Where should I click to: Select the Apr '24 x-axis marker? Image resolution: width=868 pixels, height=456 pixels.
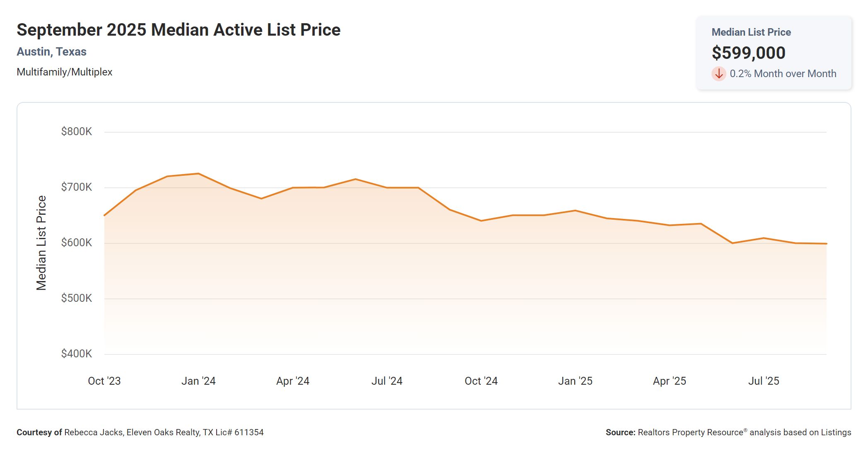(293, 381)
